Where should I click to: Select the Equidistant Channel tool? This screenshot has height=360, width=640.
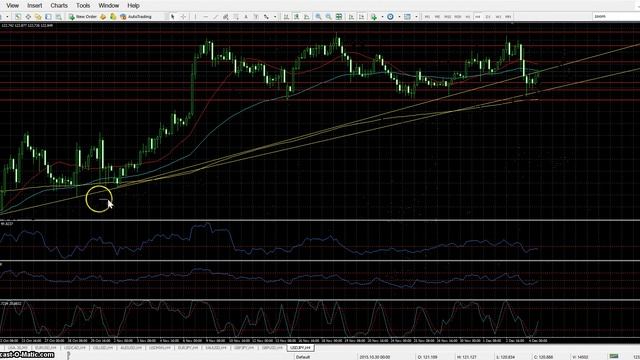[x=225, y=17]
